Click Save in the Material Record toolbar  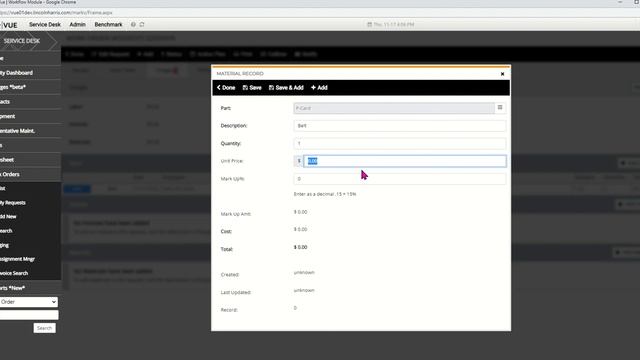[x=252, y=88]
